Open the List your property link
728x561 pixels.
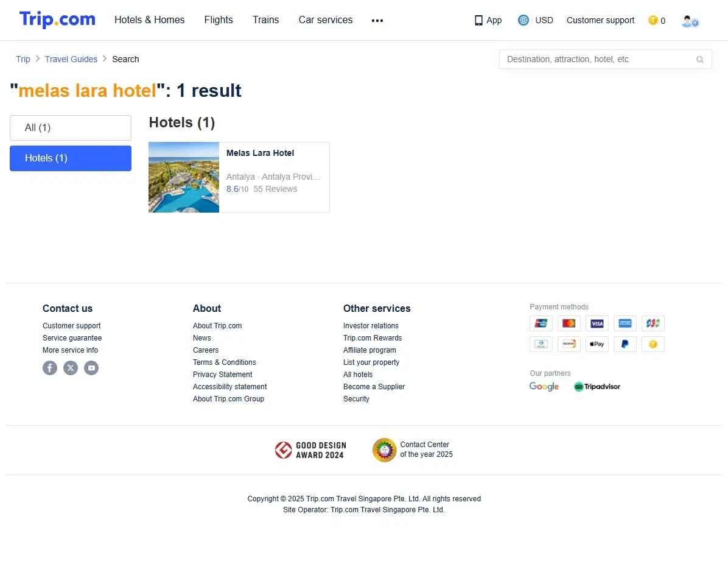371,362
